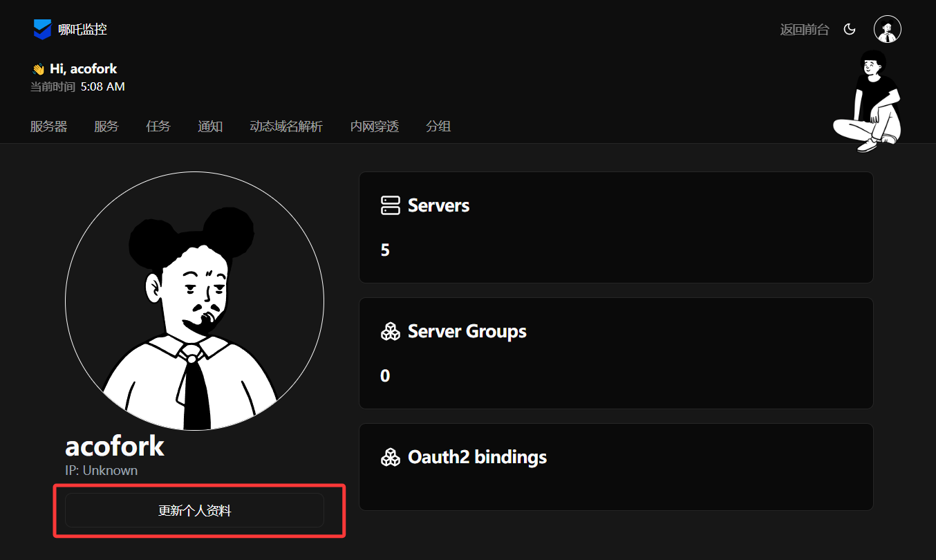Viewport: 936px width, 560px height.
Task: Open the 分组 tab
Action: coord(438,127)
